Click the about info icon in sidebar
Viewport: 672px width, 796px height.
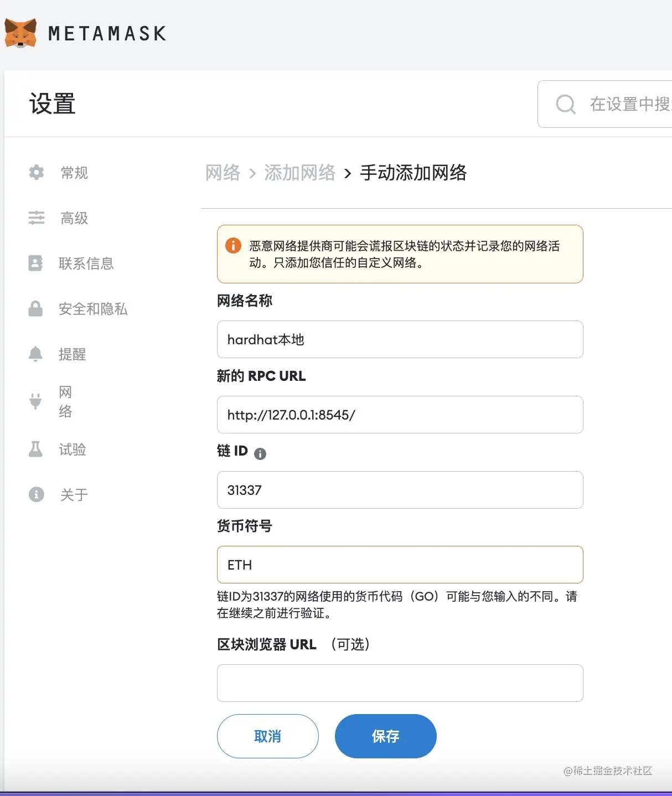pos(37,494)
